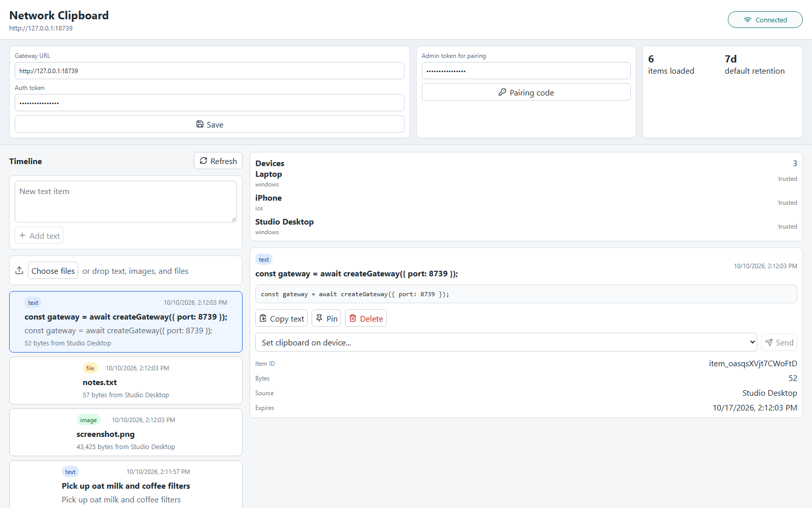Screen dimensions: 812x508
Task: Click the Expires value 10/17/2026, 2:12:03 PM
Action: click(755, 407)
